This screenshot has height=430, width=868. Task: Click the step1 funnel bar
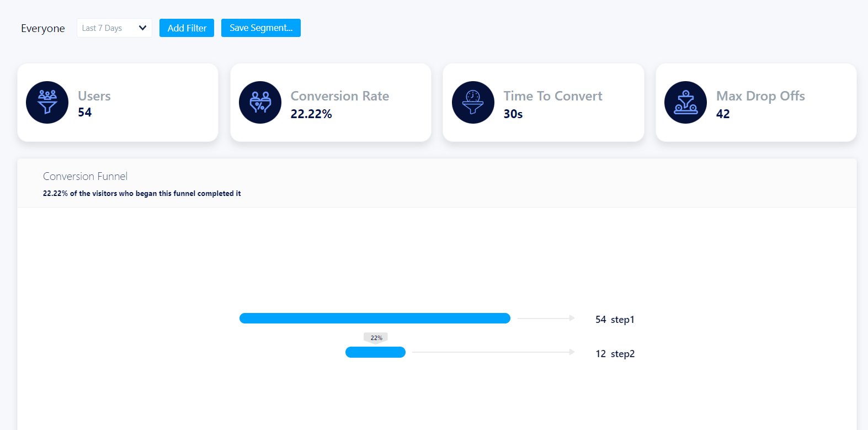375,318
